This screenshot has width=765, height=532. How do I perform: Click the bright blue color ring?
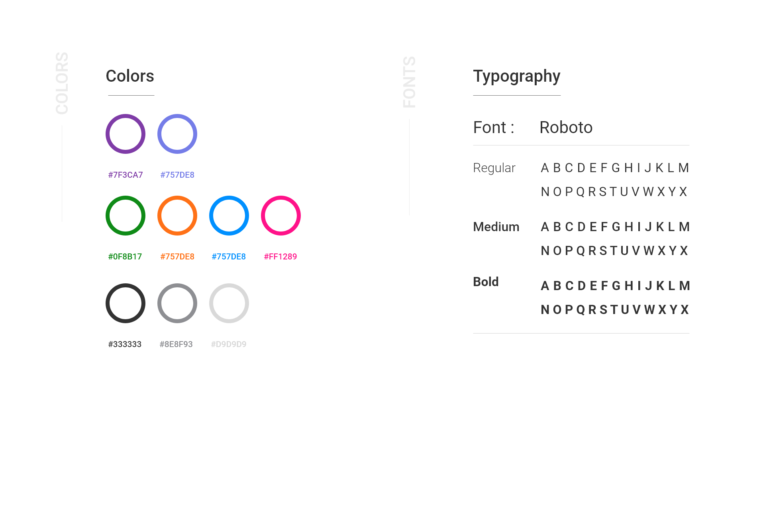(x=229, y=216)
